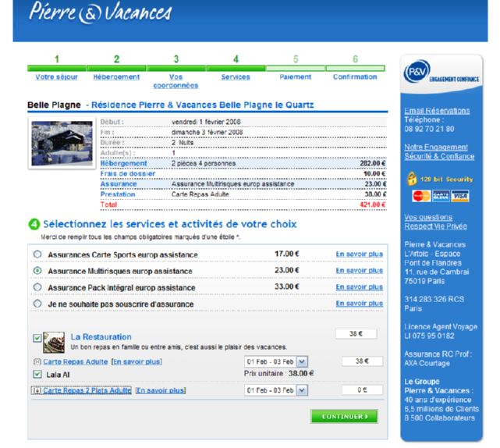This screenshot has width=500, height=448.
Task: Open the Notre Engagement Sécurité & Confiance link
Action: [x=439, y=151]
